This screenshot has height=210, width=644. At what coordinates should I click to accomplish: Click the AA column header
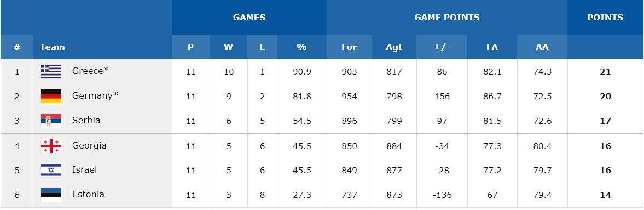[542, 47]
